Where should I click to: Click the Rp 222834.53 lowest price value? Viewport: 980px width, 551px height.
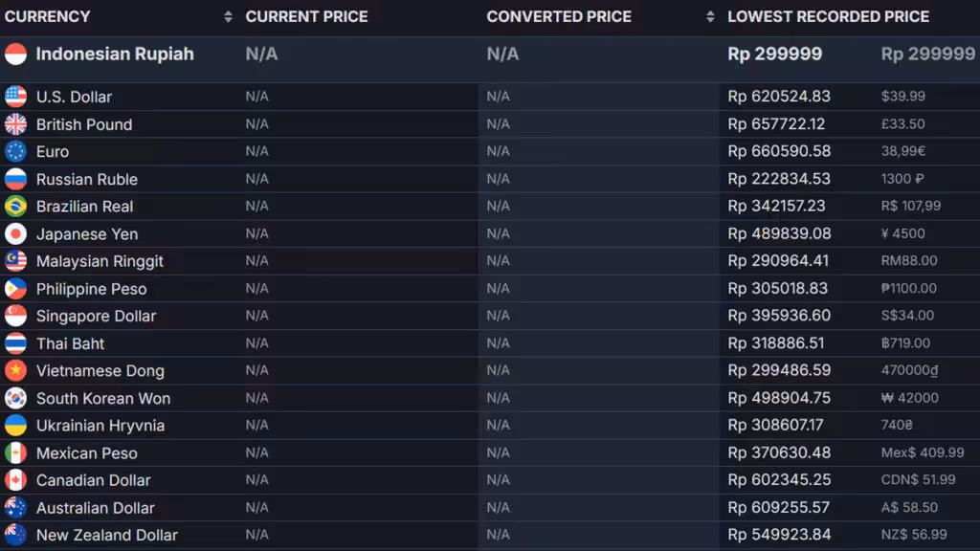point(779,179)
